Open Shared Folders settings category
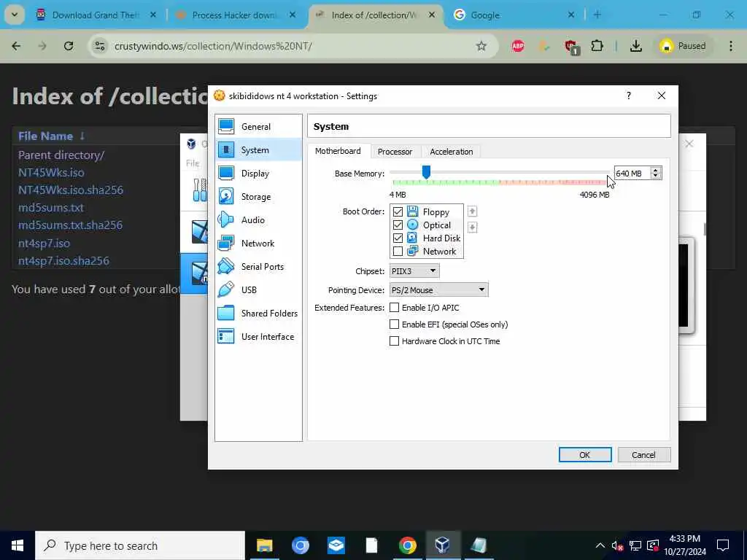 point(258,314)
